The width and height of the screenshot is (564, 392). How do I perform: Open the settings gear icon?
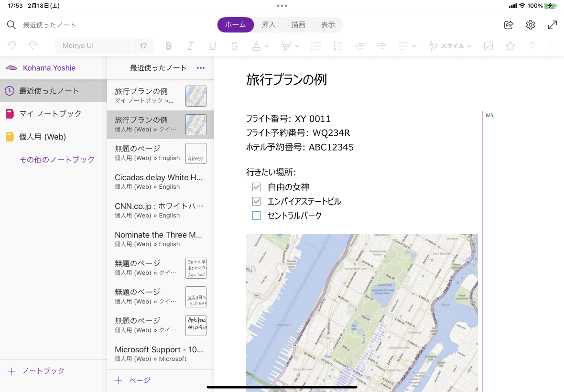tap(531, 25)
